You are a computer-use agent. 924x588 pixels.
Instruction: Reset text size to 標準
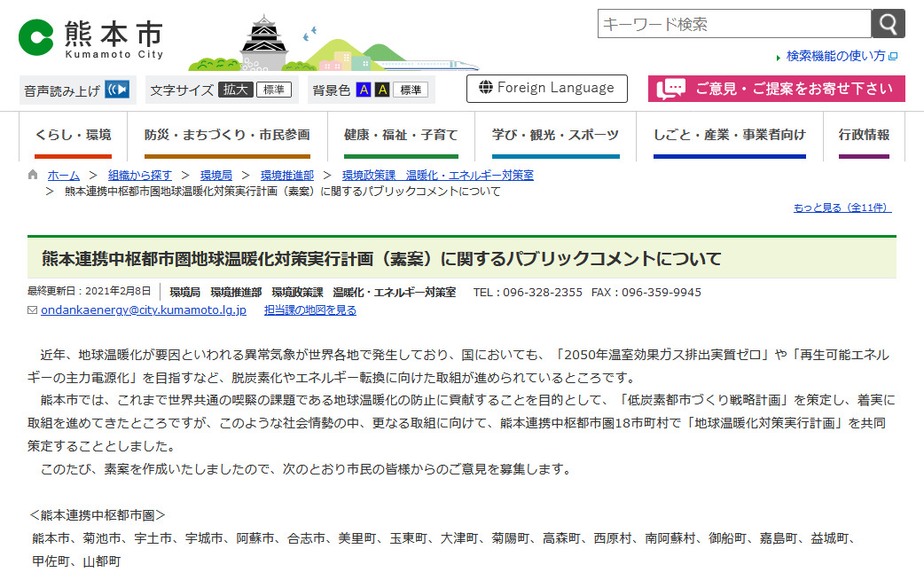click(x=274, y=90)
